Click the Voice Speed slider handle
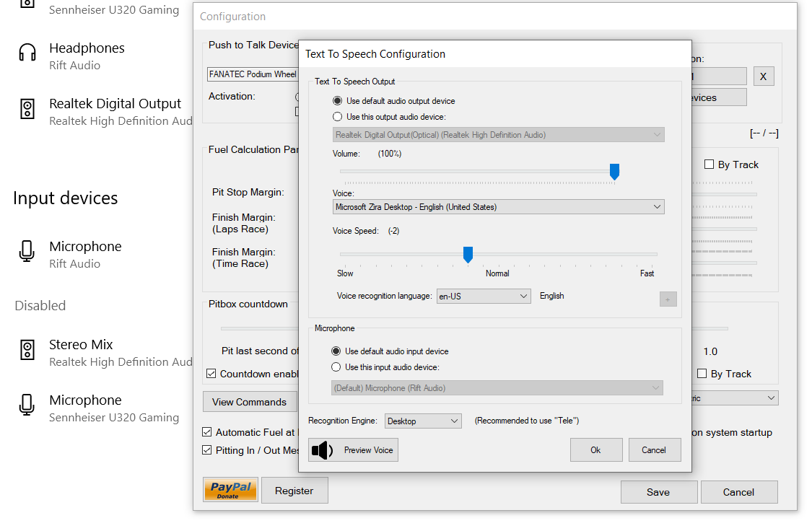This screenshot has height=531, width=812. pos(468,255)
